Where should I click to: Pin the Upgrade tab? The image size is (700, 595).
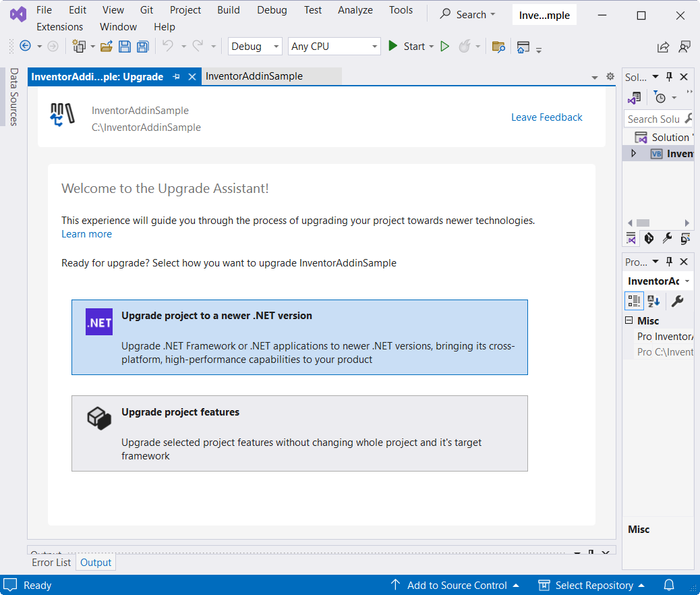[x=176, y=77]
